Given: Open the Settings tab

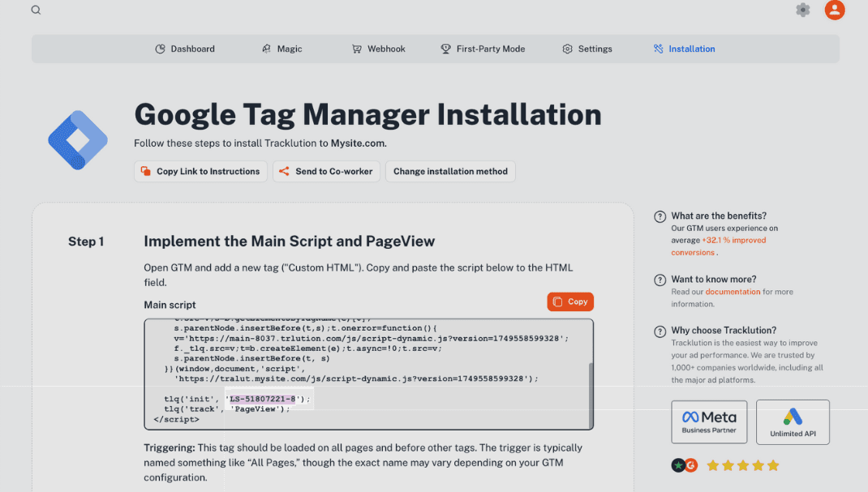Looking at the screenshot, I should pyautogui.click(x=587, y=49).
